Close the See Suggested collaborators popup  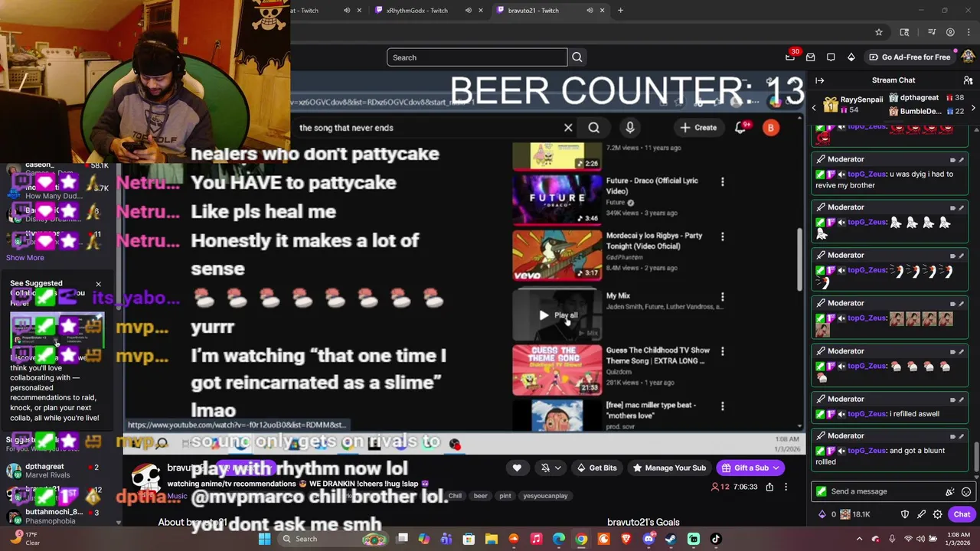pyautogui.click(x=98, y=284)
